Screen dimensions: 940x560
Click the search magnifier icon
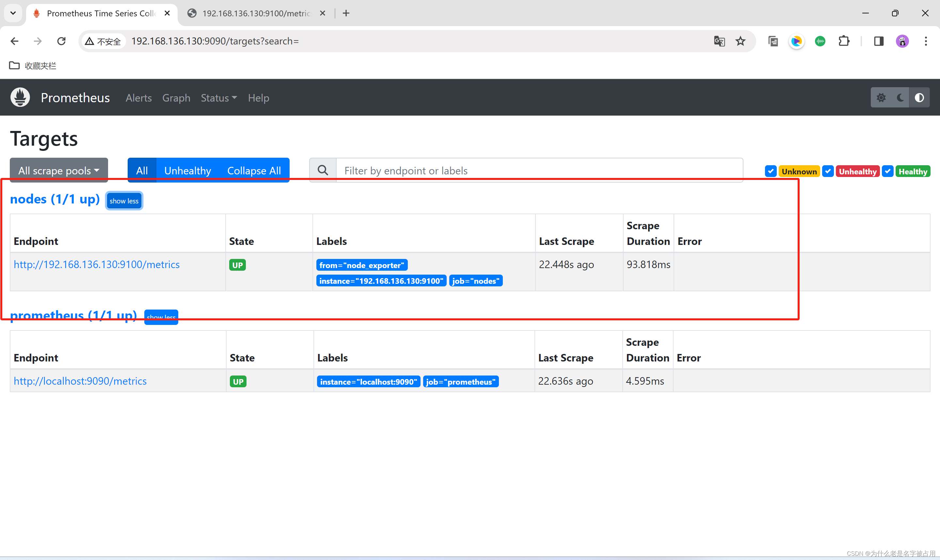[323, 170]
